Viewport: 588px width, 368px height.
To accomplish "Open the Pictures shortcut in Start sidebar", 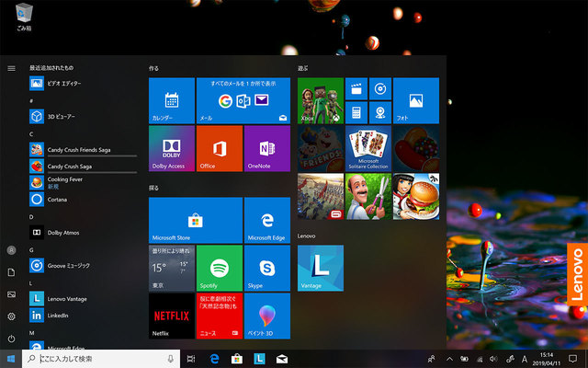I will (11, 294).
